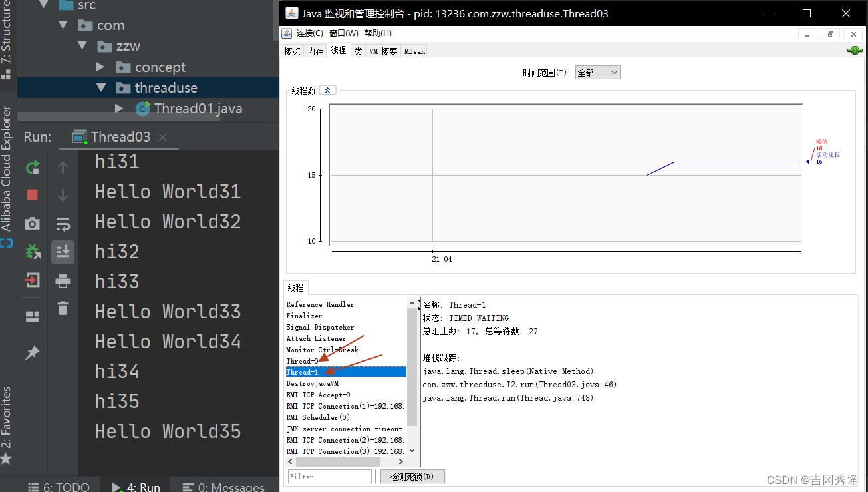Expand the concept package node
The height and width of the screenshot is (492, 868).
pos(100,67)
